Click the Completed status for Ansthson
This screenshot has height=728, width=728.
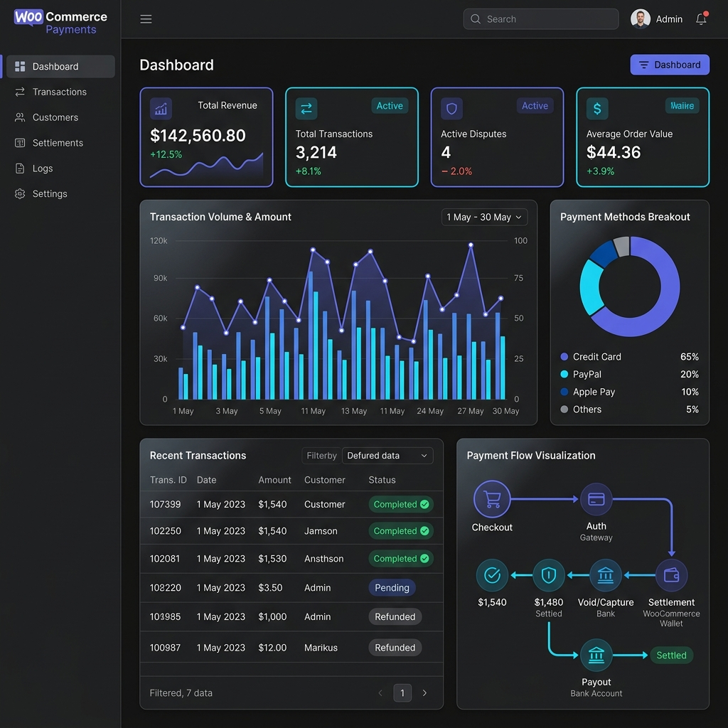[401, 559]
